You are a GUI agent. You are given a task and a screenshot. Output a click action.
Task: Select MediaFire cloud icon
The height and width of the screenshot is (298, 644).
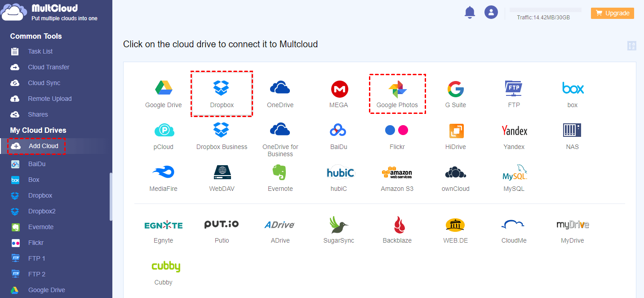pyautogui.click(x=163, y=172)
